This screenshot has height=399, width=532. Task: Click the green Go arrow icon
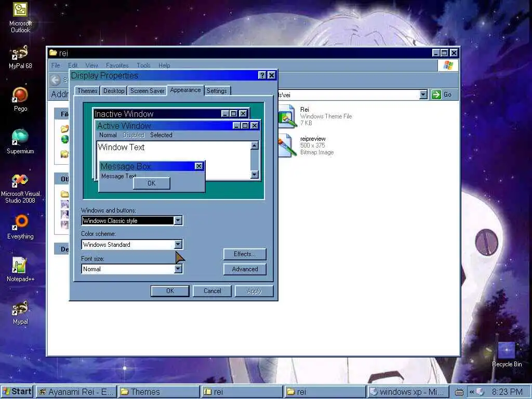click(x=436, y=95)
